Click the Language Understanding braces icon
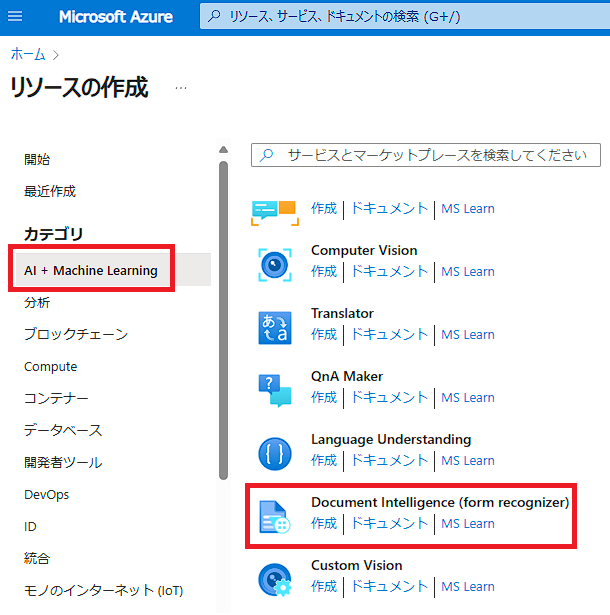Image resolution: width=610 pixels, height=615 pixels. point(275,454)
